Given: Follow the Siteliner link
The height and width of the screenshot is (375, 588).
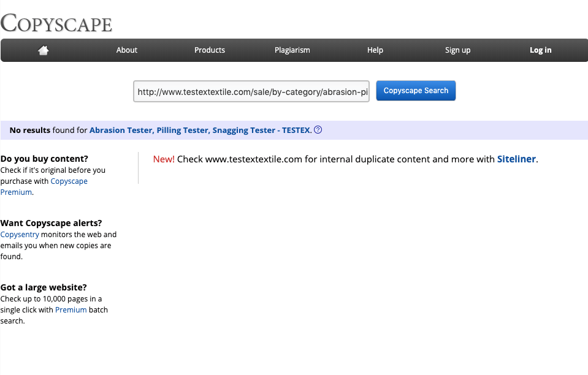Looking at the screenshot, I should click(x=516, y=159).
